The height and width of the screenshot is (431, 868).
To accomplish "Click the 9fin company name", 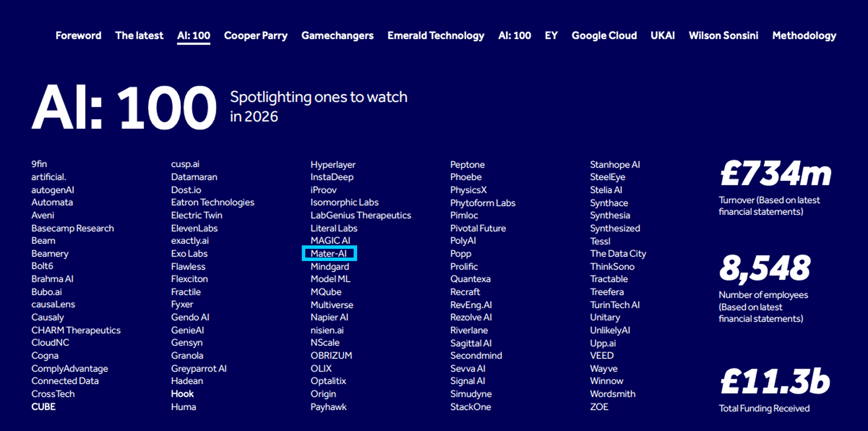I will point(39,164).
